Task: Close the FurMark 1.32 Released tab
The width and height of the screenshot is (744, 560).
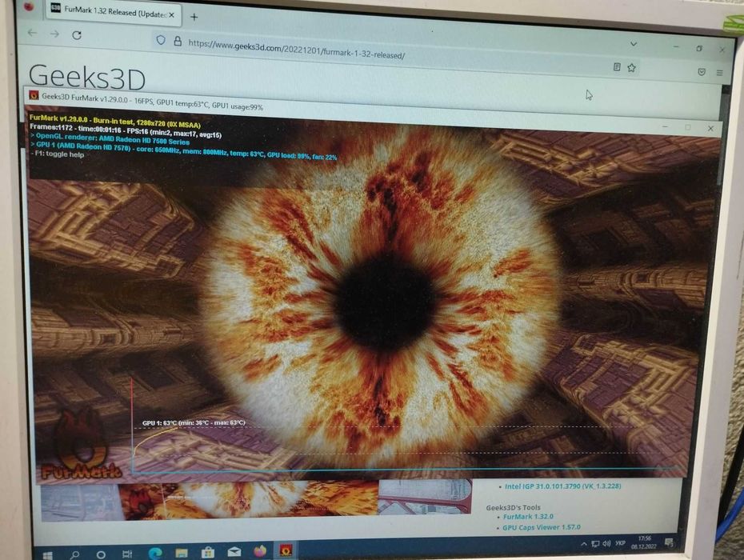Action: coord(171,15)
